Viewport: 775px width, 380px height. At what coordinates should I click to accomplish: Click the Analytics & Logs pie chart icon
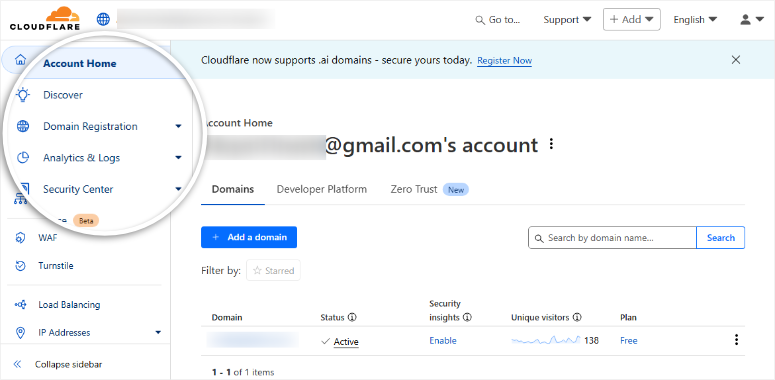[x=23, y=158]
